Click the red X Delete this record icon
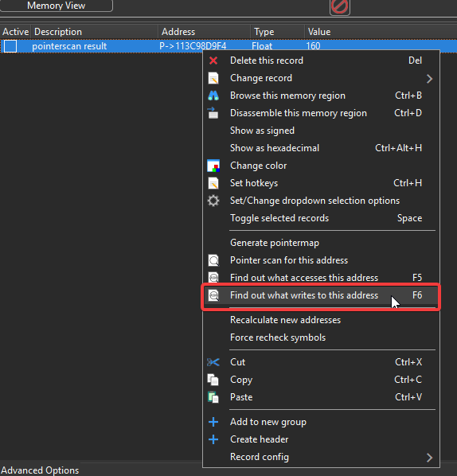The width and height of the screenshot is (457, 476). click(x=213, y=60)
